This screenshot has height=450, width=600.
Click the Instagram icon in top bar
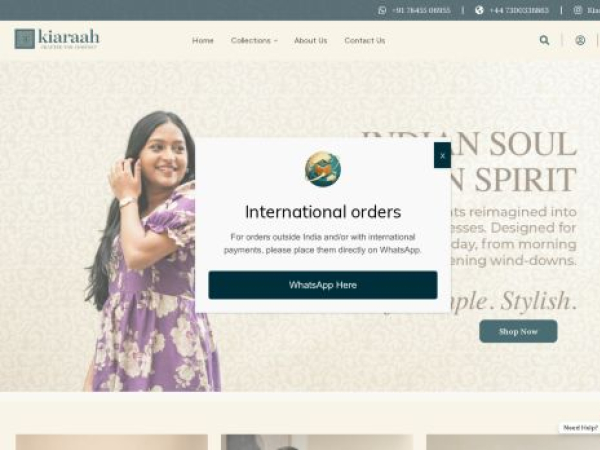point(578,10)
